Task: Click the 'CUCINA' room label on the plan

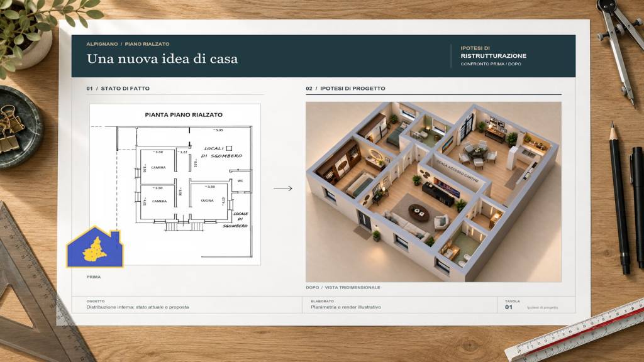Action: coord(207,200)
